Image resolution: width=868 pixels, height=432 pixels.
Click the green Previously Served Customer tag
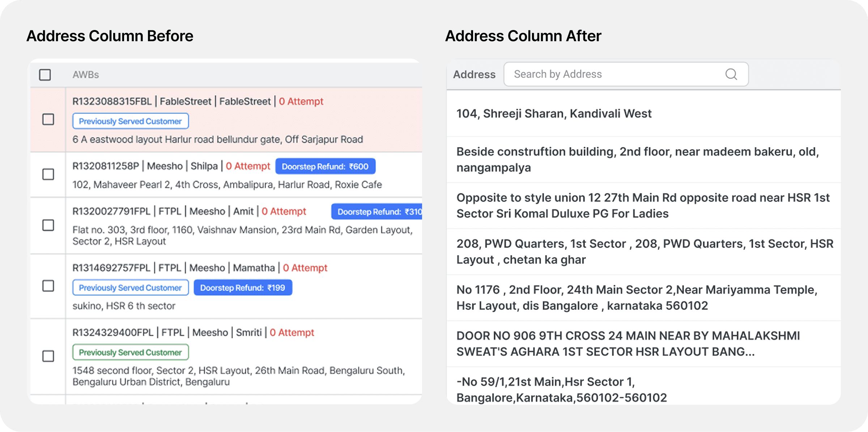(x=130, y=352)
